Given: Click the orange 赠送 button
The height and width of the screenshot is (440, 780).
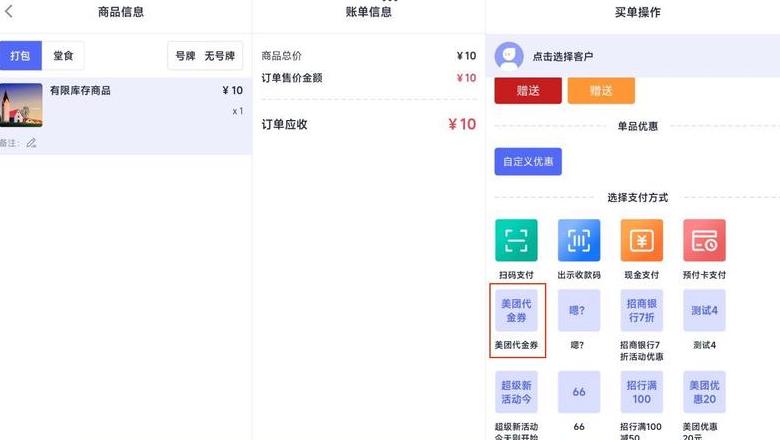Looking at the screenshot, I should point(601,90).
